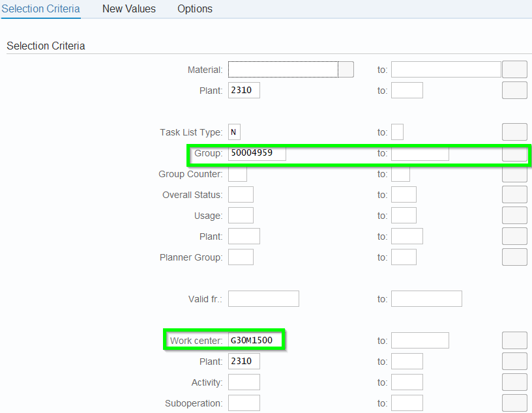Click multiple selection button for Task List Type
This screenshot has height=413, width=532.
pos(514,132)
